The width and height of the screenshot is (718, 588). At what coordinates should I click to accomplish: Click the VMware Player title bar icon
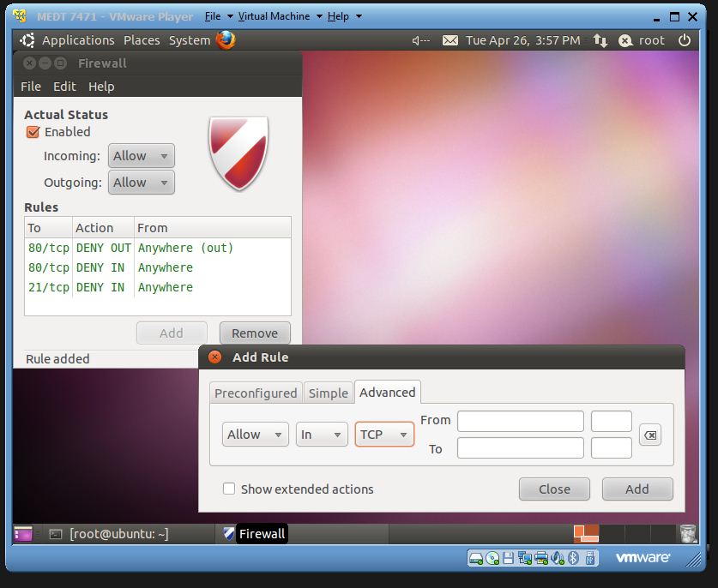pos(20,16)
